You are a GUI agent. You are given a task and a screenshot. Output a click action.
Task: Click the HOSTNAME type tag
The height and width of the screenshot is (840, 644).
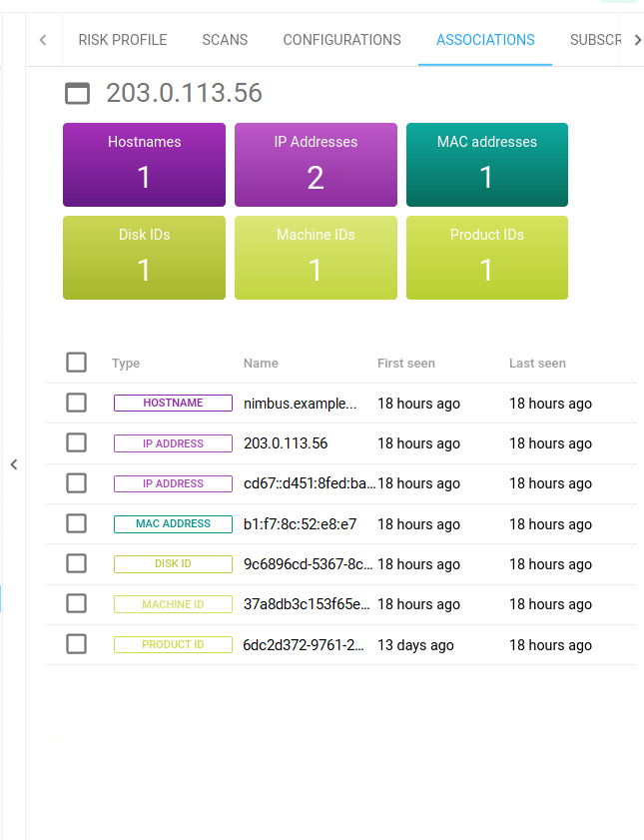173,404
